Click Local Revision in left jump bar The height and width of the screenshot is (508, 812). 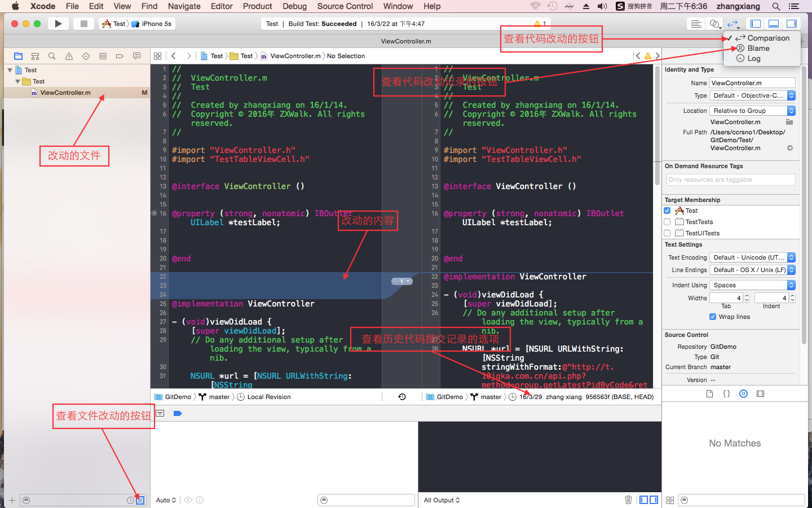pyautogui.click(x=264, y=397)
